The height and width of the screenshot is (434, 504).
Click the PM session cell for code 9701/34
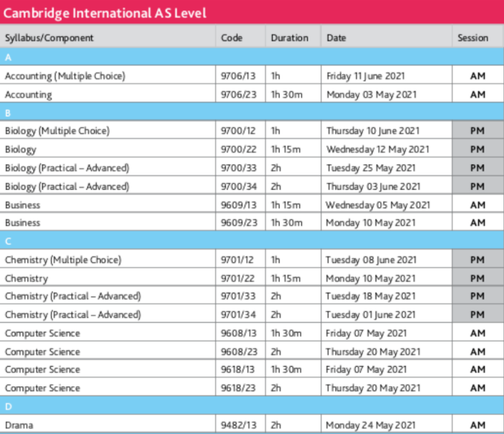pos(477,315)
